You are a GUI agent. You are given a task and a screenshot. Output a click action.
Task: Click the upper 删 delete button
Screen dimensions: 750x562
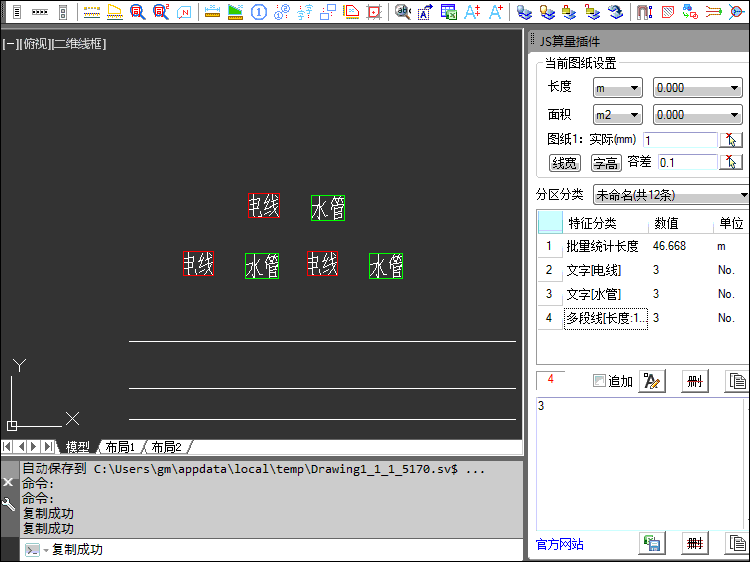(695, 381)
